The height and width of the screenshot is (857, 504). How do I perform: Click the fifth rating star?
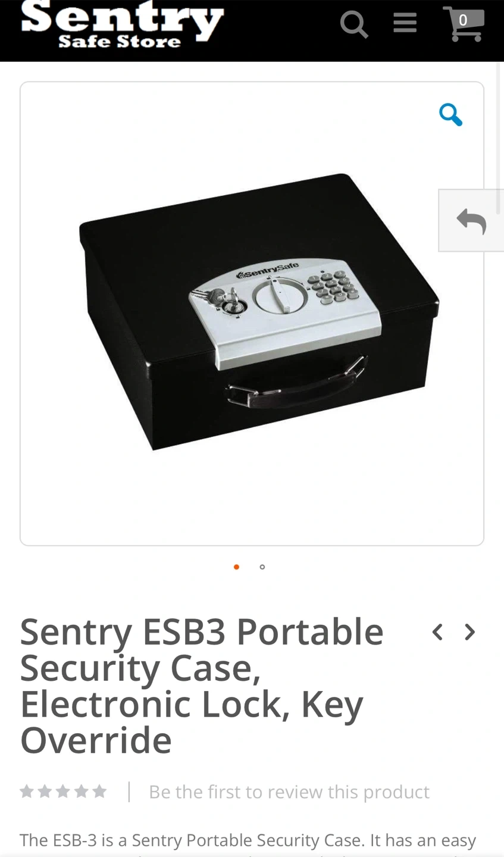point(99,791)
